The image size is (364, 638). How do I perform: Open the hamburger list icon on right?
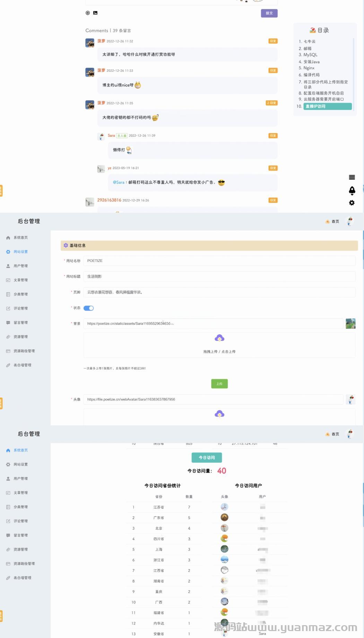[352, 177]
